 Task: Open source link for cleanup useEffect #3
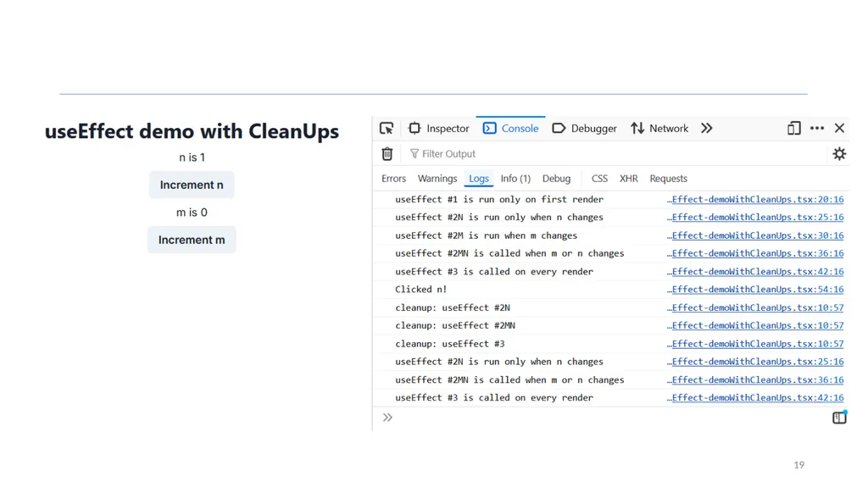pyautogui.click(x=755, y=344)
